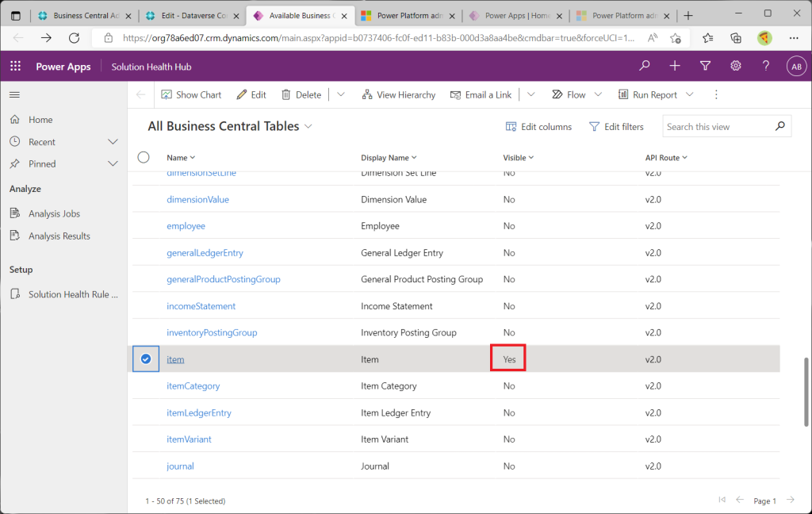Close the Available Business Central browser tab
This screenshot has width=812, height=514.
(344, 16)
